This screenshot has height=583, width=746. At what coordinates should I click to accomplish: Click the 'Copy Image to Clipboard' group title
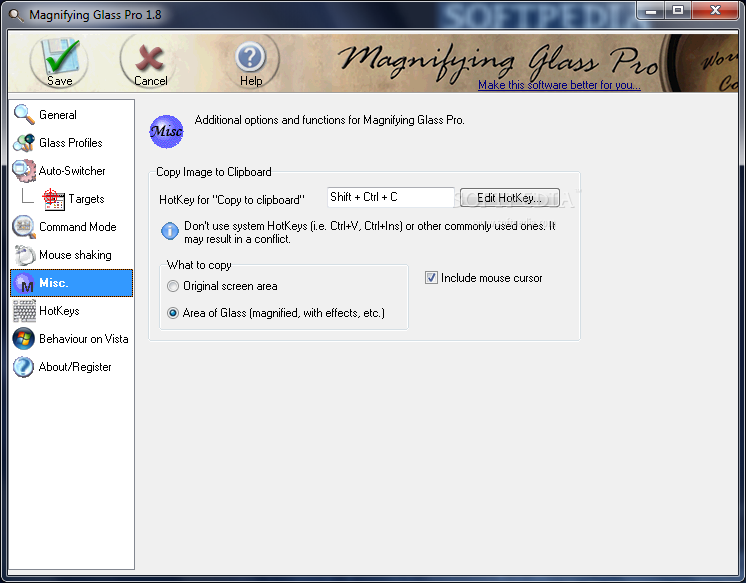[214, 172]
